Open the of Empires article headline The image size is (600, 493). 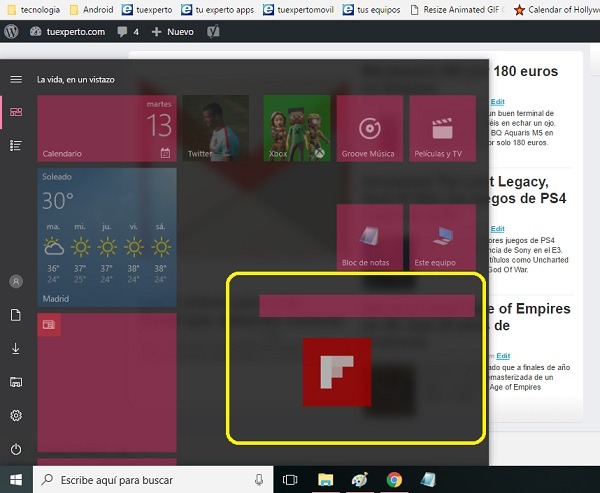[x=530, y=317]
